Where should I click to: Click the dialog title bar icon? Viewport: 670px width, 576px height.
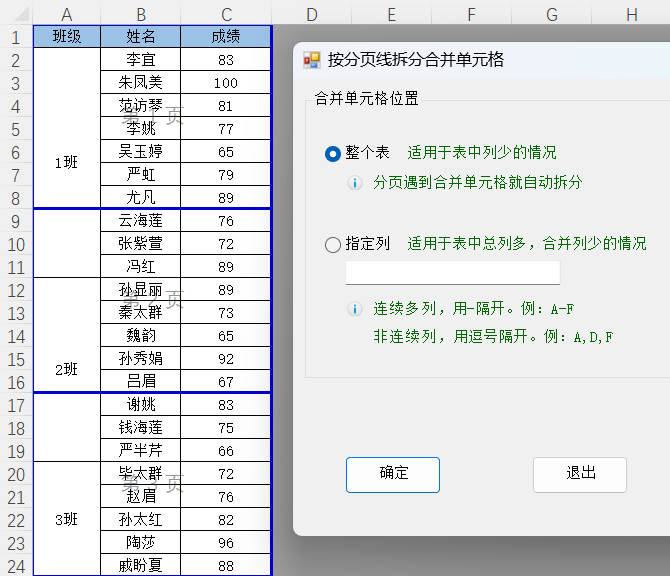point(312,60)
